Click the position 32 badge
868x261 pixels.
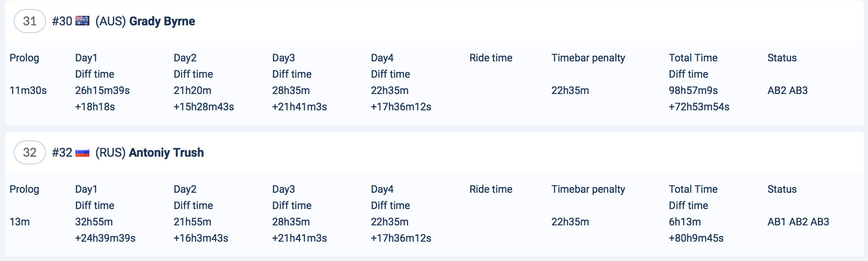30,152
